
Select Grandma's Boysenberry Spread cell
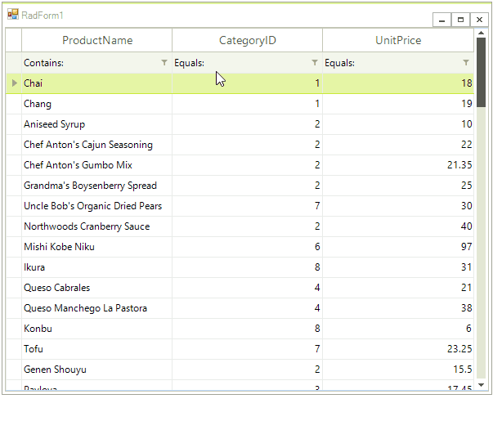click(96, 186)
